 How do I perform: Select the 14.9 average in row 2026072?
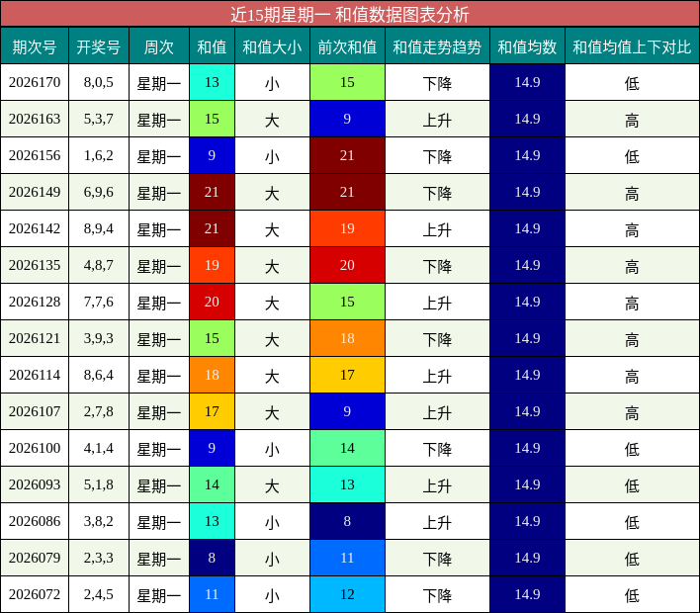point(527,594)
